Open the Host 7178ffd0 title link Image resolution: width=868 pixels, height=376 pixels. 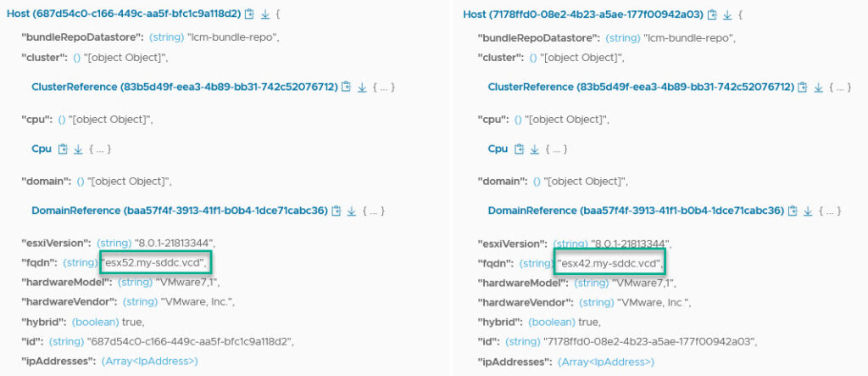[x=585, y=14]
